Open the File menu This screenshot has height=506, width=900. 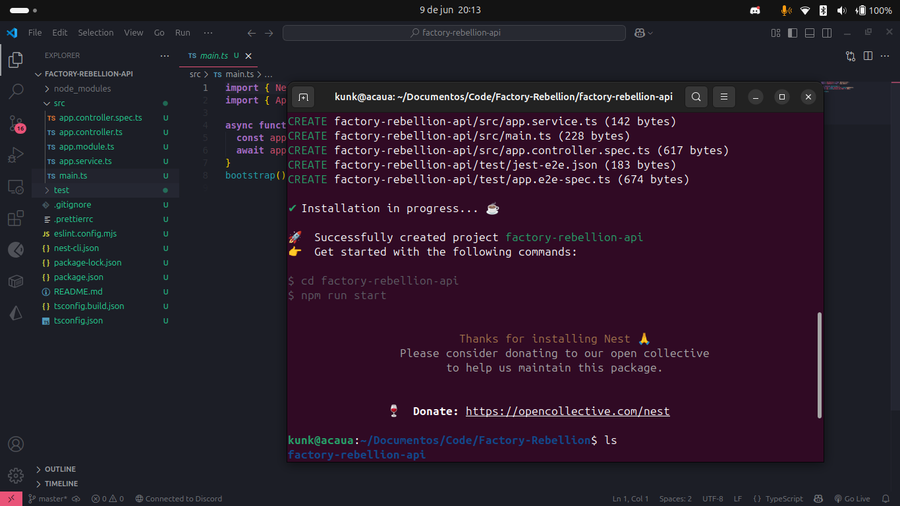(35, 33)
